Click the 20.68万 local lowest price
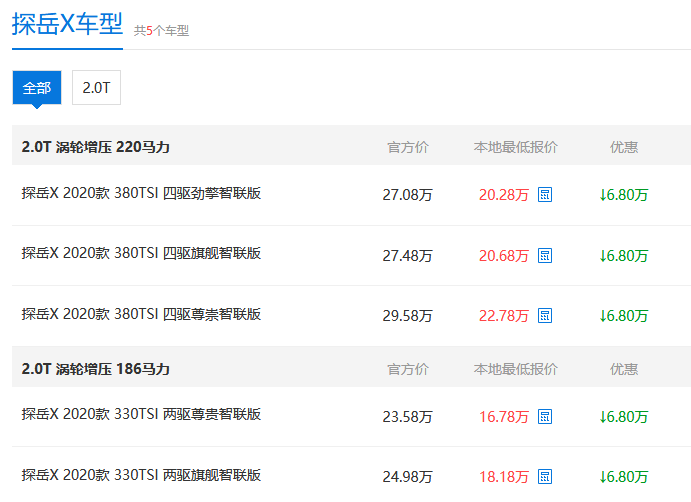 coord(503,256)
